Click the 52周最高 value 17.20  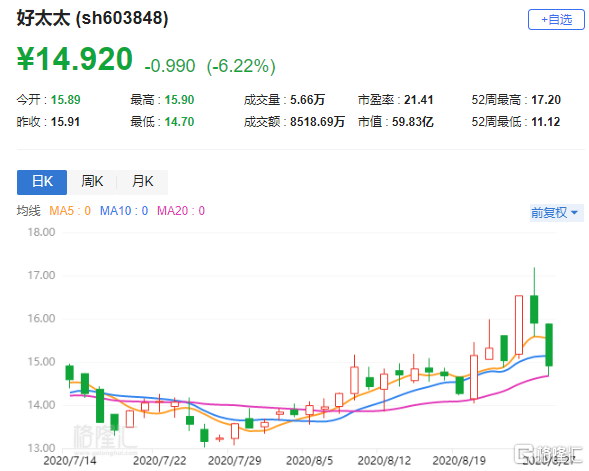click(x=546, y=100)
